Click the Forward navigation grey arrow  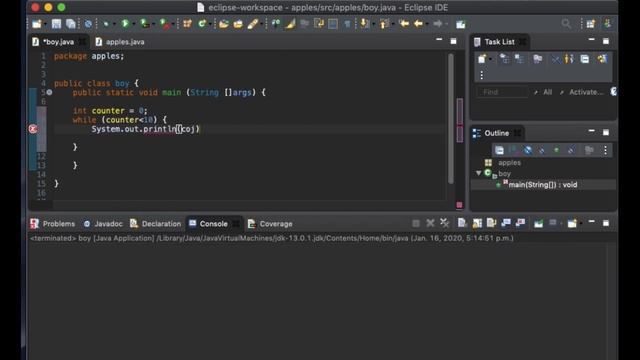point(438,24)
